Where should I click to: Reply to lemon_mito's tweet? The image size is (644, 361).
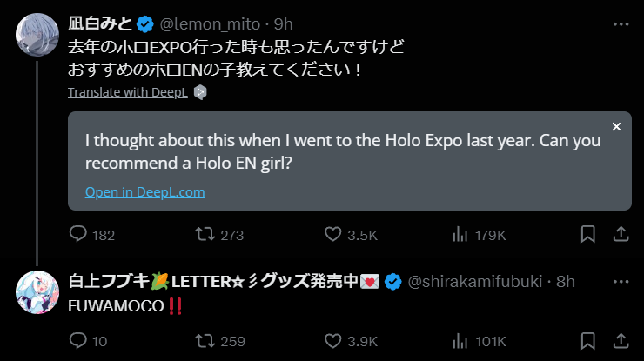(x=78, y=234)
